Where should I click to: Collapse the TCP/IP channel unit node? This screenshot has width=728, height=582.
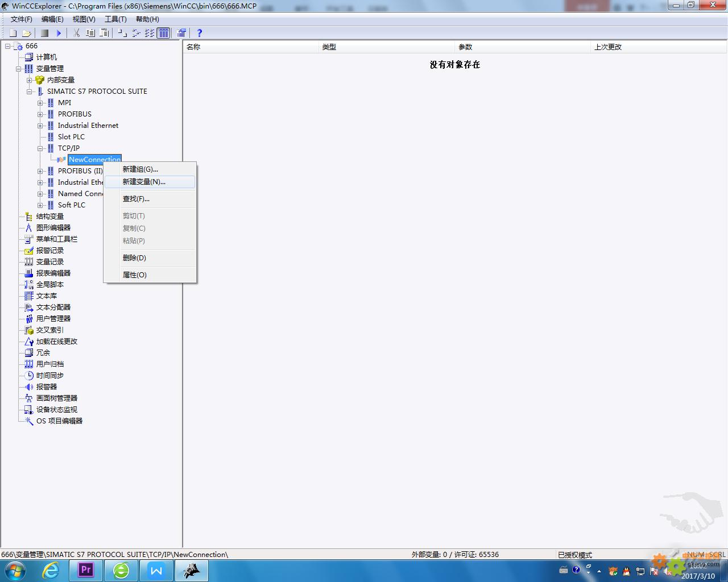40,148
